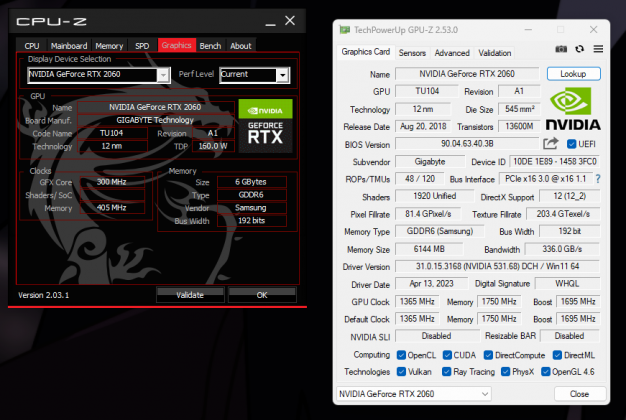Open the Display Device Selection dropdown

98,75
